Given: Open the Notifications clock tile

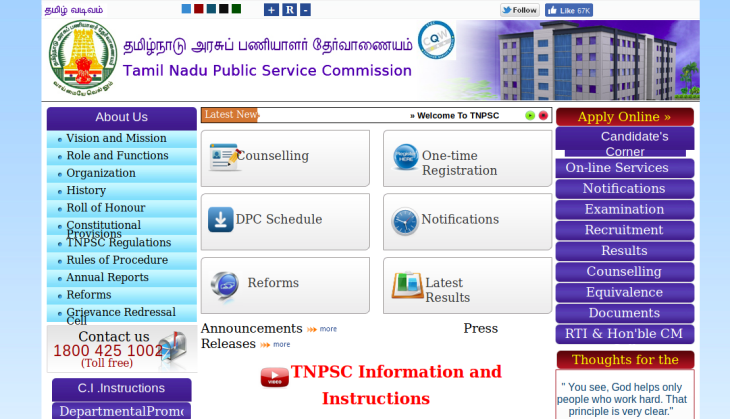Looking at the screenshot, I should coord(467,222).
